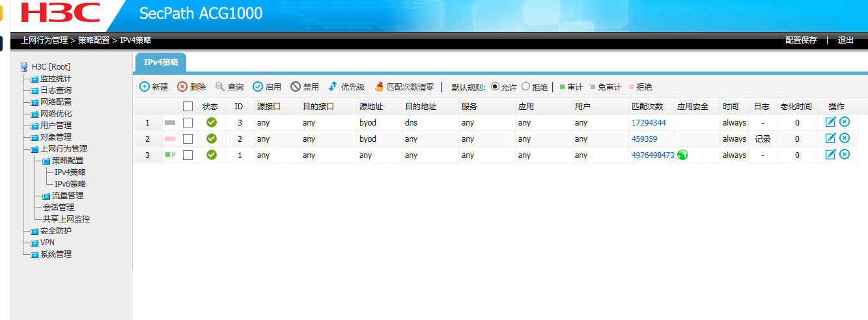The height and width of the screenshot is (320, 868).
Task: Open 共享上网监控 in the sidebar tree
Action: (x=66, y=219)
